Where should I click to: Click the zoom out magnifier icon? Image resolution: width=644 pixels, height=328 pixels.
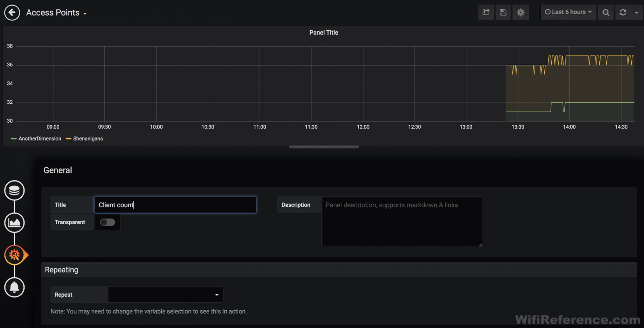click(x=606, y=12)
